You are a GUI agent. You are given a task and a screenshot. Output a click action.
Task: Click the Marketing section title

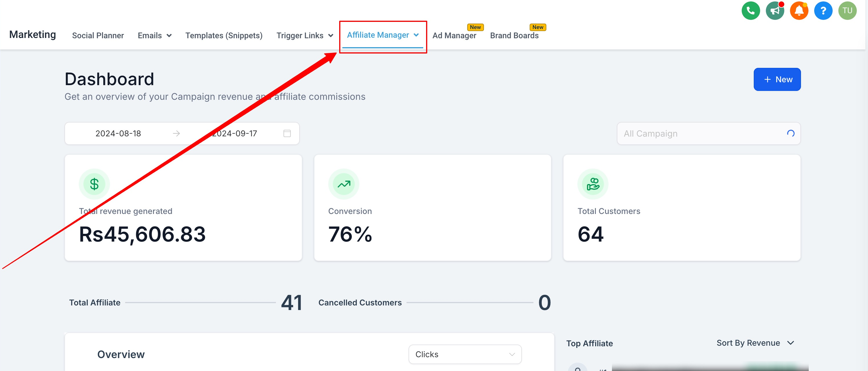[x=32, y=35]
